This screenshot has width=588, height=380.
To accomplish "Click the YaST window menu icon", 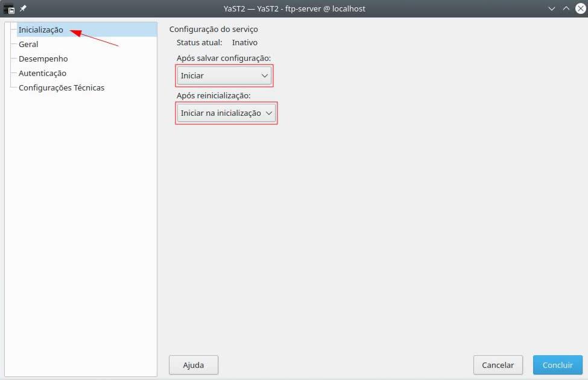I will tap(9, 8).
